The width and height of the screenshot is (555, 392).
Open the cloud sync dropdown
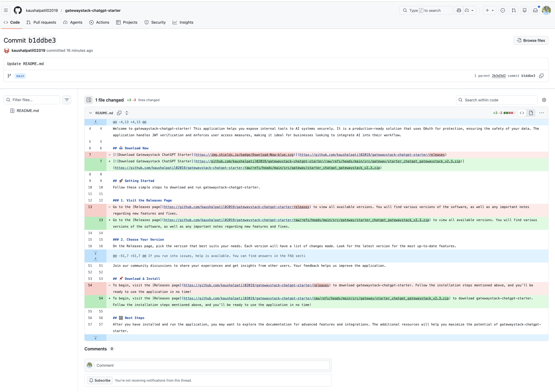469,10
